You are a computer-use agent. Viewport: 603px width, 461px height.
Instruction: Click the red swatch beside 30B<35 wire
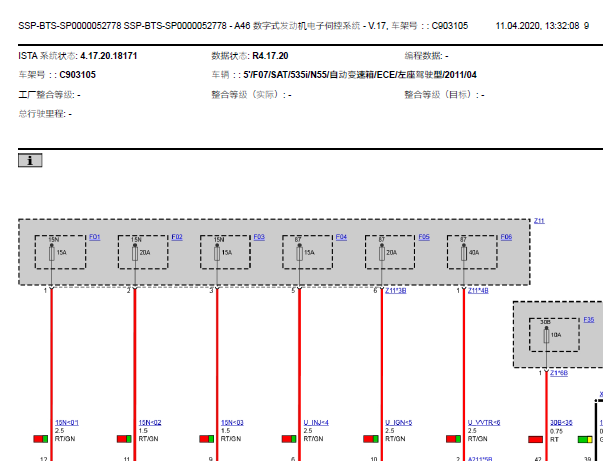point(535,439)
